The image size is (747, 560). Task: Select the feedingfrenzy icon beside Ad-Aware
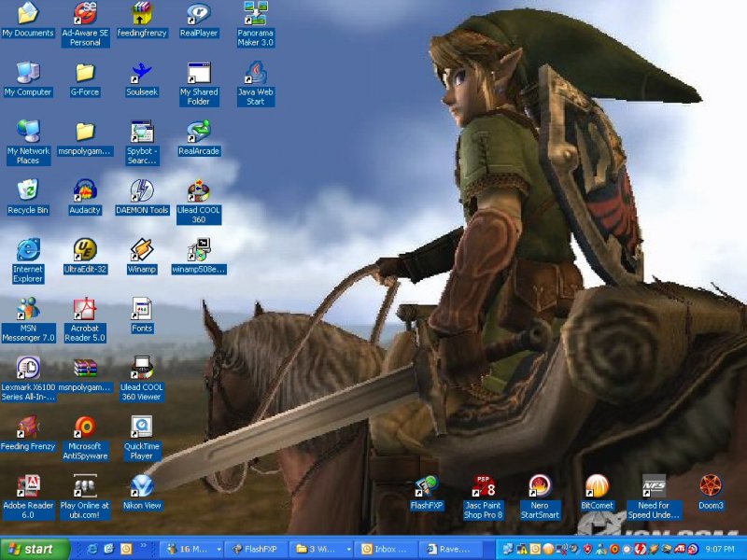(142, 20)
